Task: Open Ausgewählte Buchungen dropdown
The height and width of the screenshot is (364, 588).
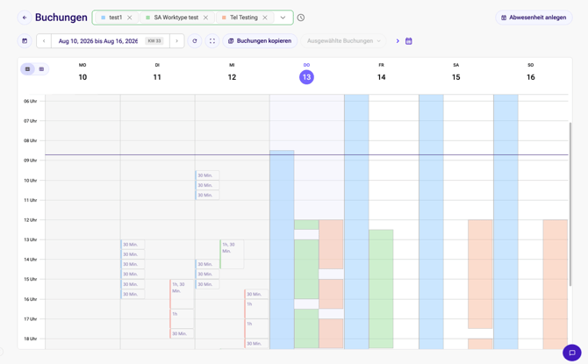Action: (x=343, y=41)
